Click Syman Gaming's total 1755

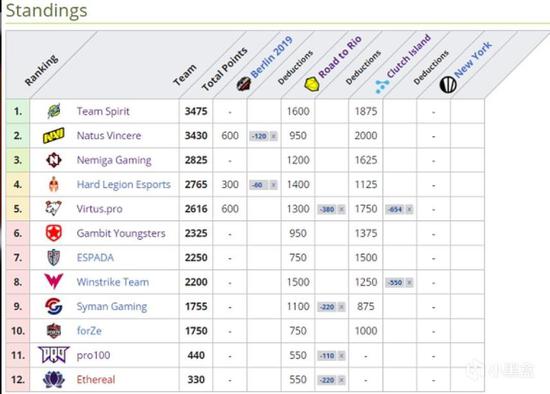pos(196,306)
